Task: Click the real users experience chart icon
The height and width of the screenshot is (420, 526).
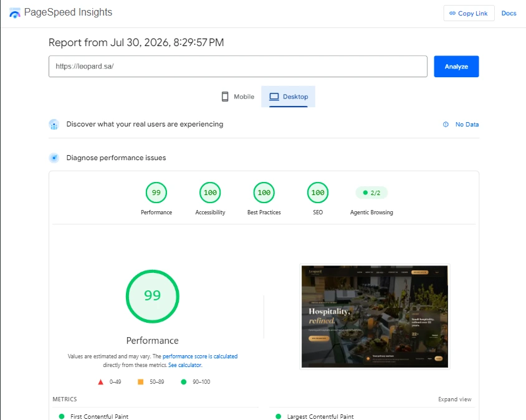Action: 54,125
